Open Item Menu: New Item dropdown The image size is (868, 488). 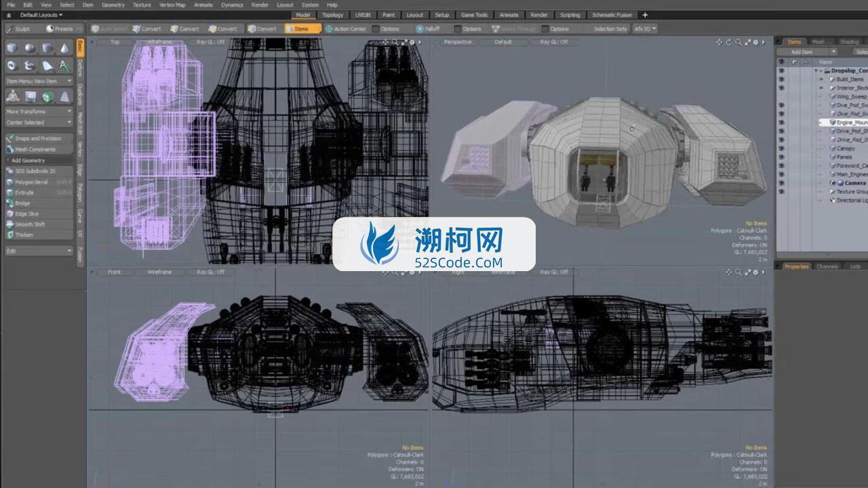(39, 81)
